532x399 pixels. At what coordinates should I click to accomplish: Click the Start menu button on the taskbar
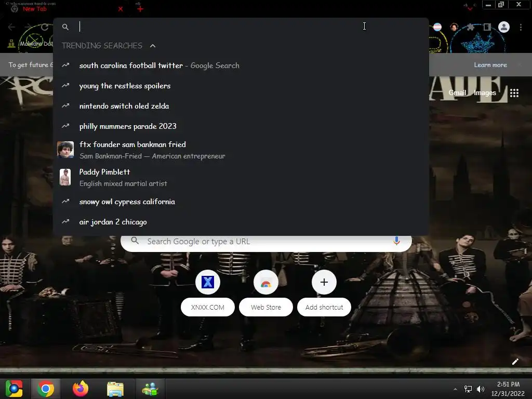pyautogui.click(x=14, y=389)
